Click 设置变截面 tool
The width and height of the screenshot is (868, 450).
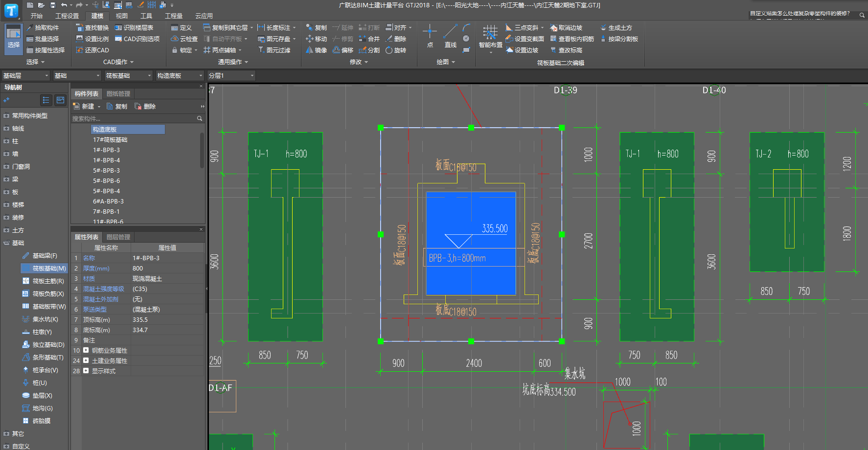(525, 39)
